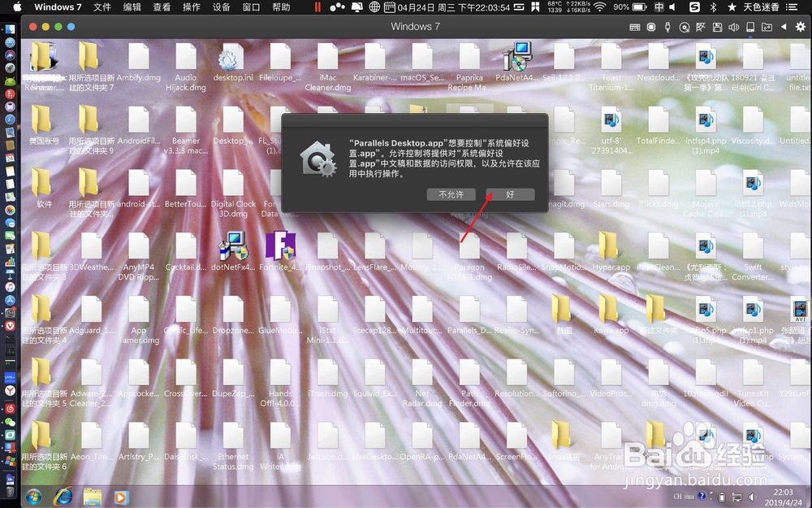Click the CD/DVD disc icon in Parallels toolbar
Image resolution: width=812 pixels, height=508 pixels.
tap(684, 27)
